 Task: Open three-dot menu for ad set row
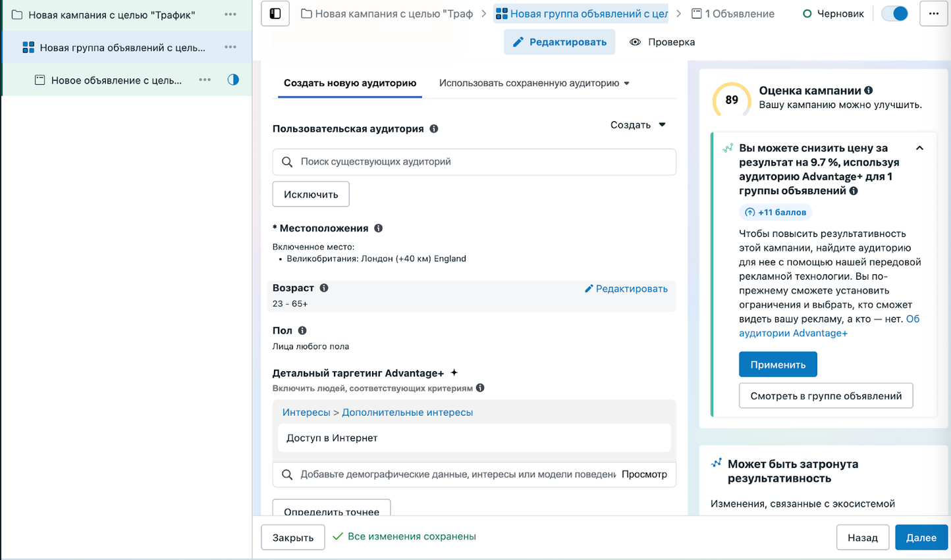pos(230,47)
